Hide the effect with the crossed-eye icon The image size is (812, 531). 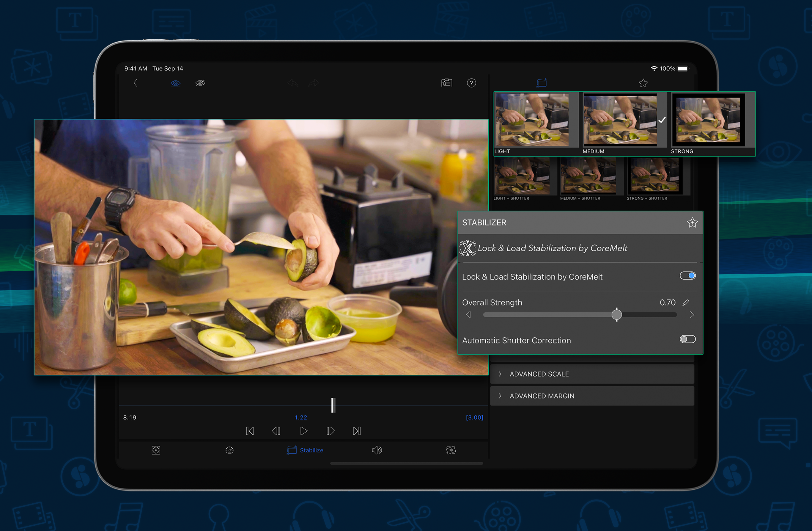[200, 83]
